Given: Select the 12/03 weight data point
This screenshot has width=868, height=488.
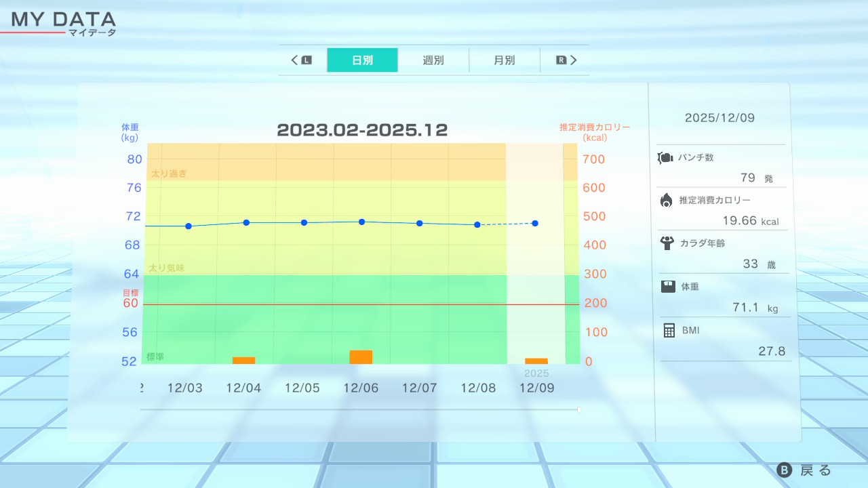Looking at the screenshot, I should click(189, 226).
